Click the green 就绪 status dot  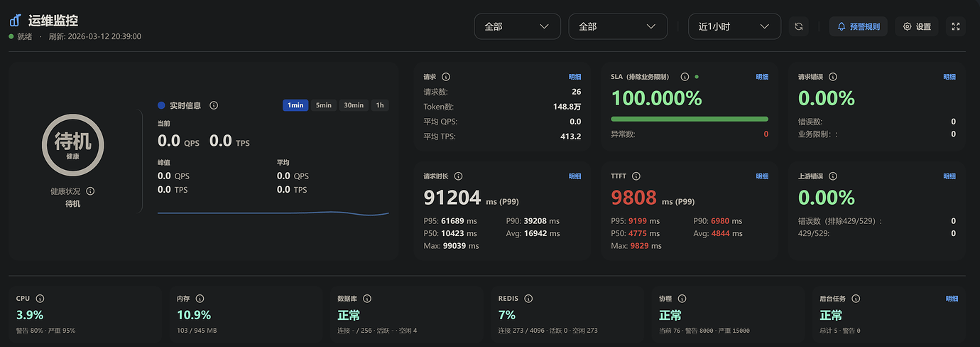pyautogui.click(x=11, y=36)
